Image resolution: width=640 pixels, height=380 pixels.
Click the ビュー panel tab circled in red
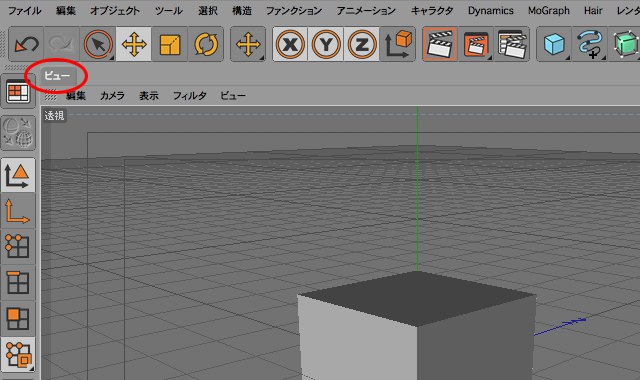point(57,76)
